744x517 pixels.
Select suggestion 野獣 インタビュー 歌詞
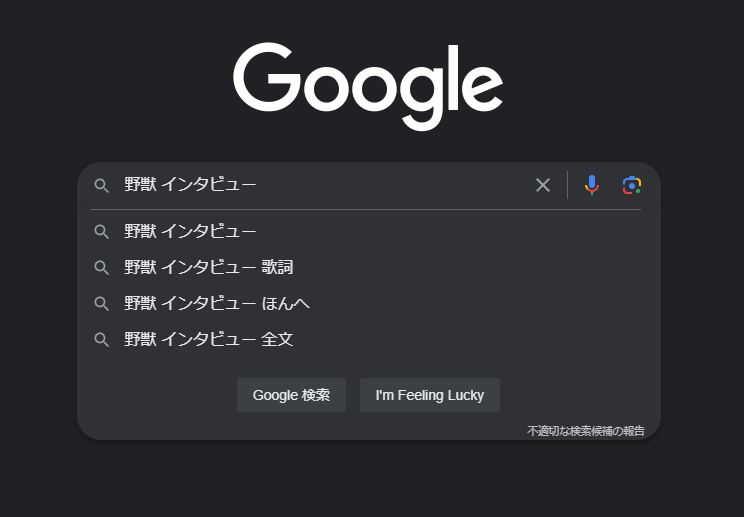point(369,268)
